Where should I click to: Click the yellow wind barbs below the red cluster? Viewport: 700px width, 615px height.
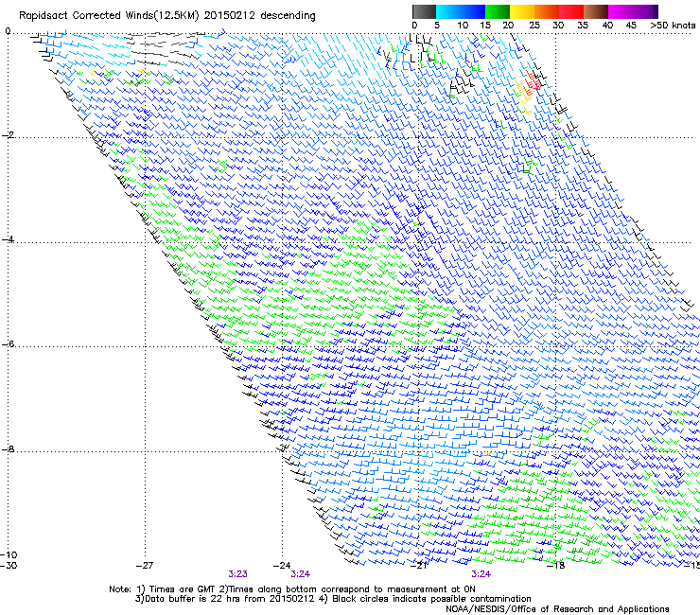pyautogui.click(x=523, y=97)
